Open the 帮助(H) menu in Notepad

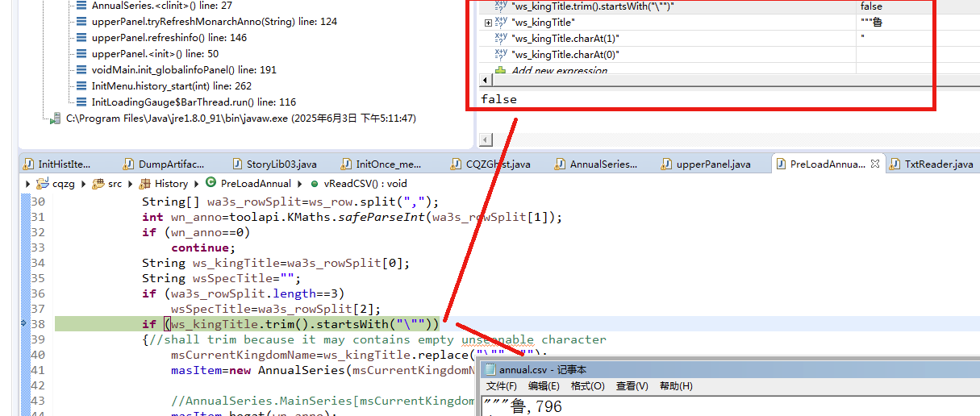[x=676, y=386]
